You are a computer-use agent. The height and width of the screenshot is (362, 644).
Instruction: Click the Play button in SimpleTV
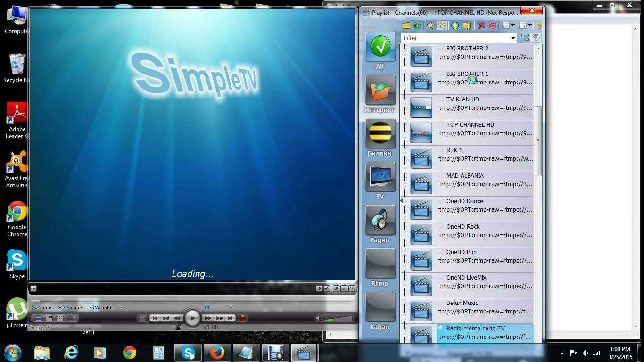192,318
